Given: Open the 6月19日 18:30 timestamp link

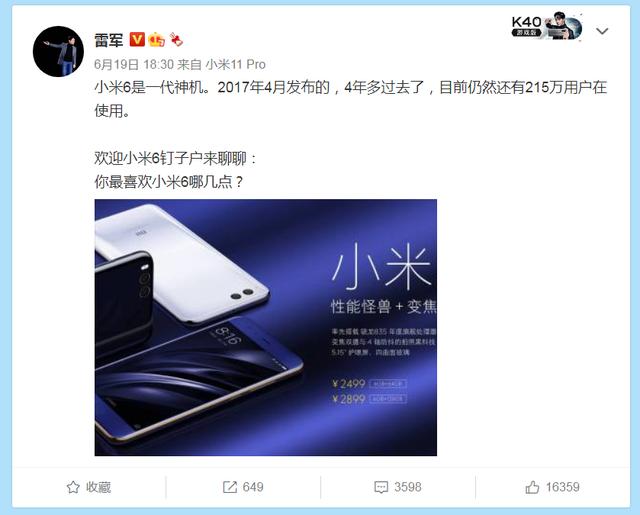Looking at the screenshot, I should point(134,64).
